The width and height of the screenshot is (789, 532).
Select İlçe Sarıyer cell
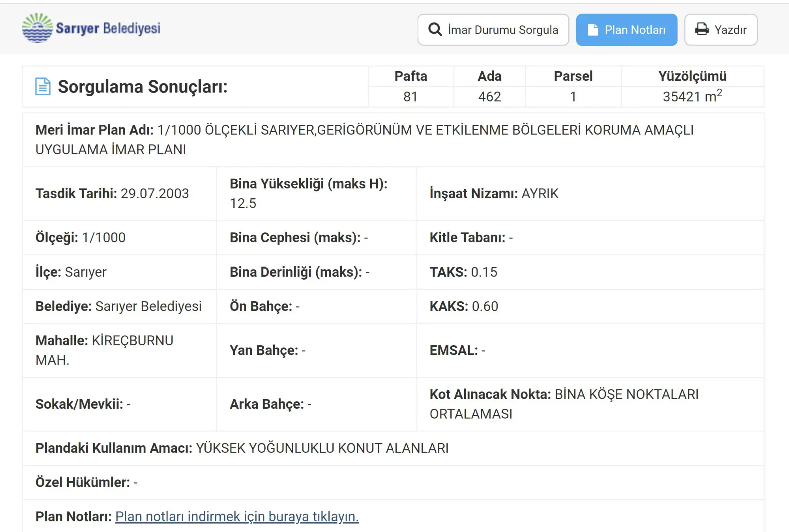tap(119, 272)
